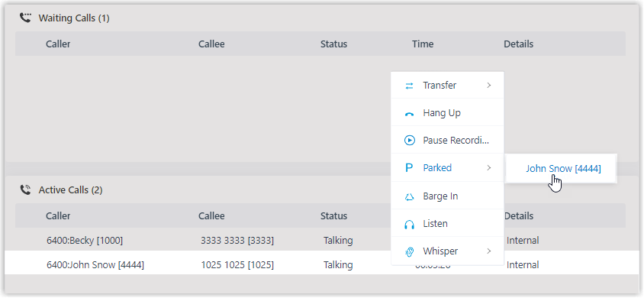Select Listen menu entry
644x298 pixels.
pos(447,224)
